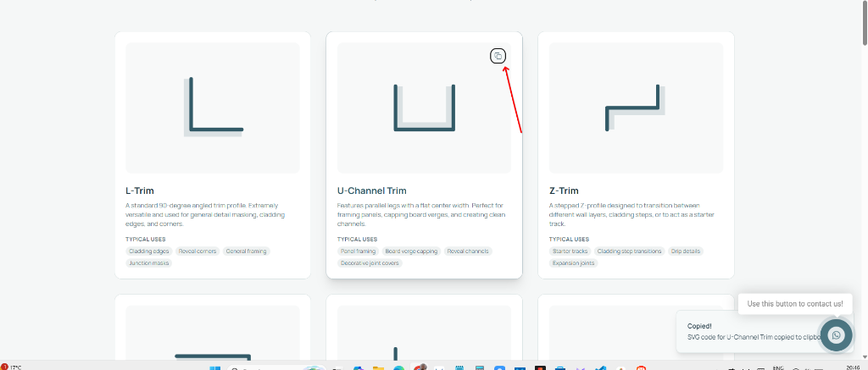Click 'Typical Uses' heading in U-Channel Trim card

[x=357, y=240]
